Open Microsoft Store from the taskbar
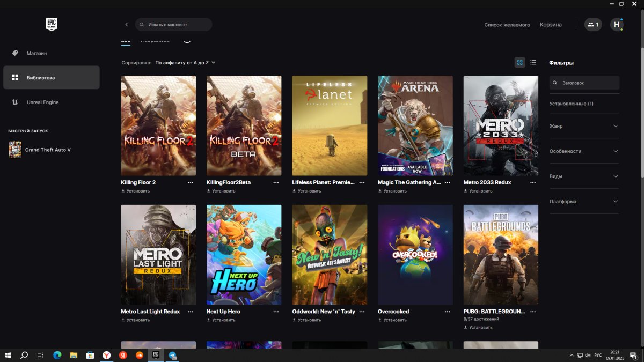 tap(90, 355)
